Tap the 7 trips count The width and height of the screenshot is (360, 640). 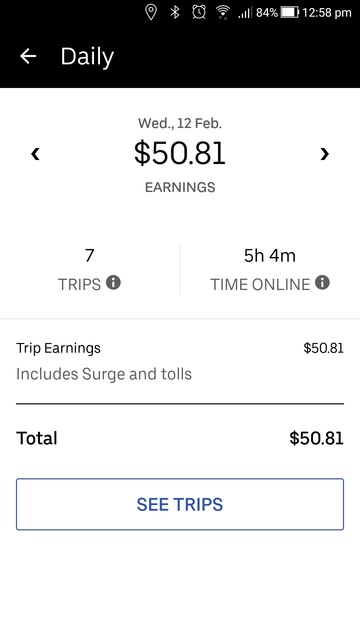coord(89,256)
